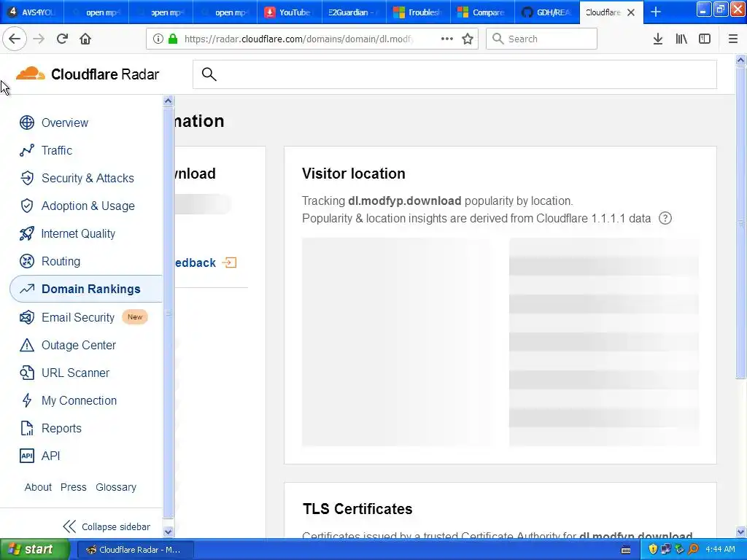Click the Cloudflare Radar logo
Viewport: 747px width, 560px height.
click(88, 74)
